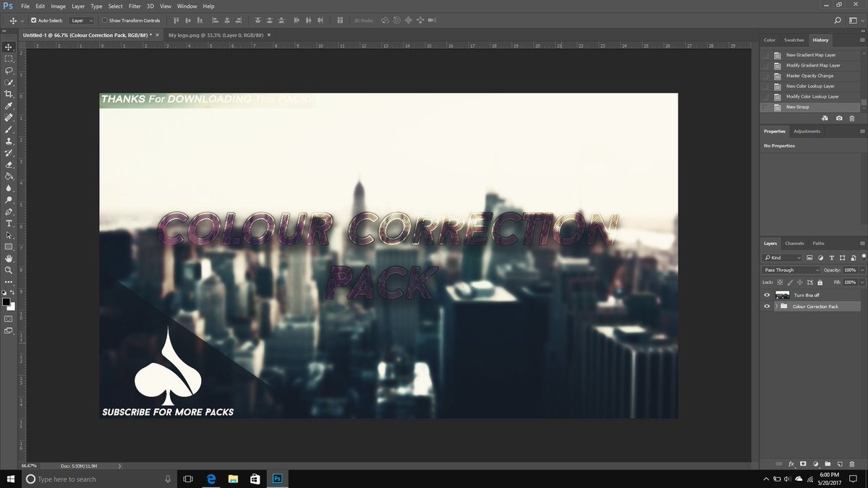This screenshot has width=868, height=488.
Task: Enable Show Transform Controls checkbox
Action: tap(104, 20)
